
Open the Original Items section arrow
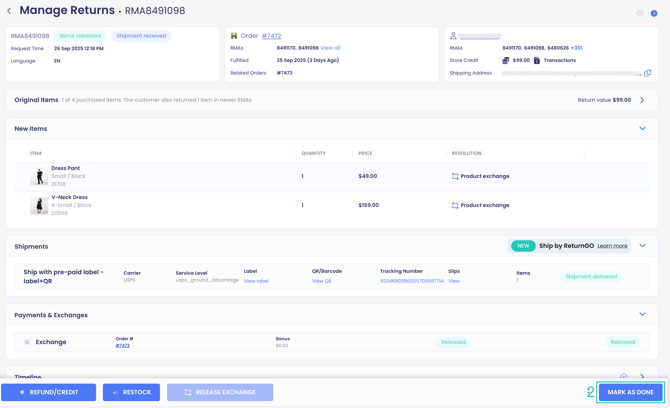tap(642, 100)
